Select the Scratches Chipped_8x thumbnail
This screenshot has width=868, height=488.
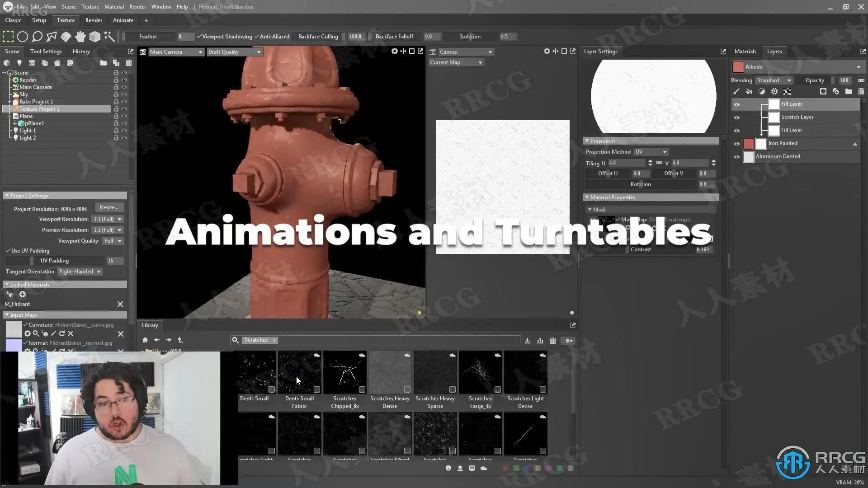point(344,372)
